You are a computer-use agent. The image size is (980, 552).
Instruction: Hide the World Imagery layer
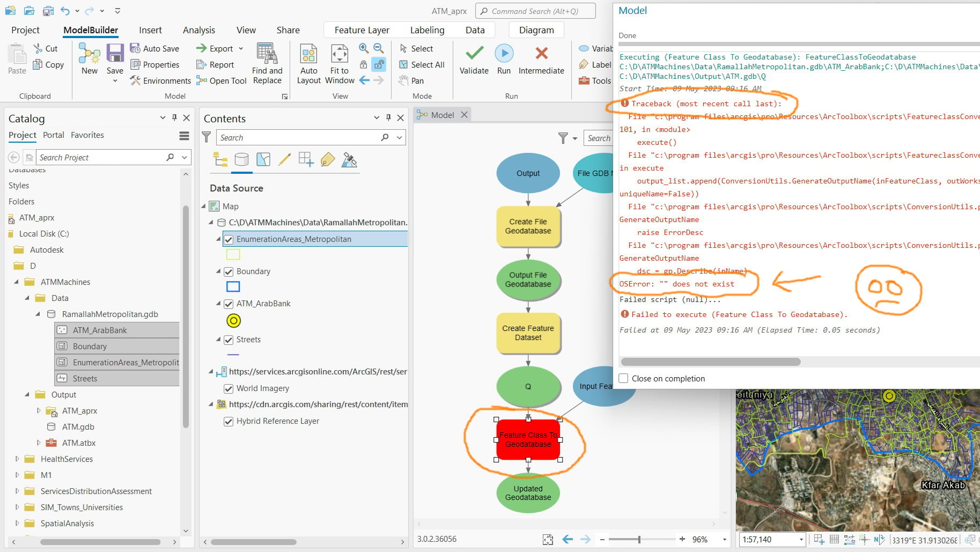[x=229, y=388]
